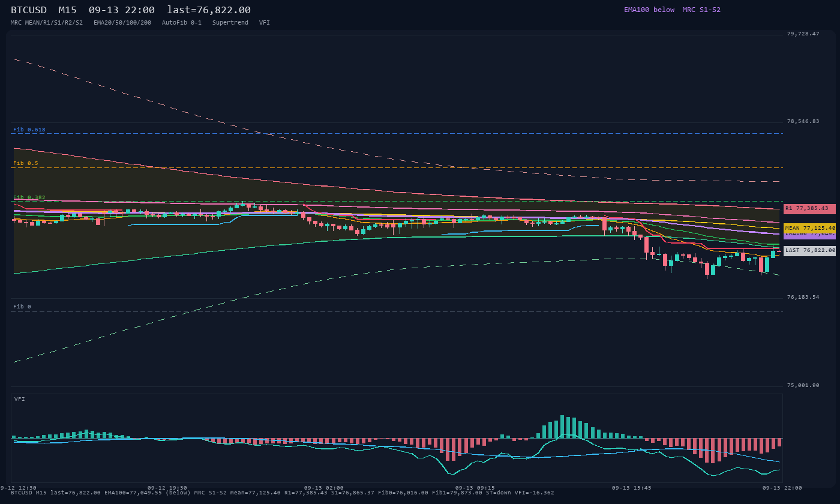Image resolution: width=840 pixels, height=504 pixels.
Task: Click last=76,822.00 in the chart title
Action: [x=209, y=10]
